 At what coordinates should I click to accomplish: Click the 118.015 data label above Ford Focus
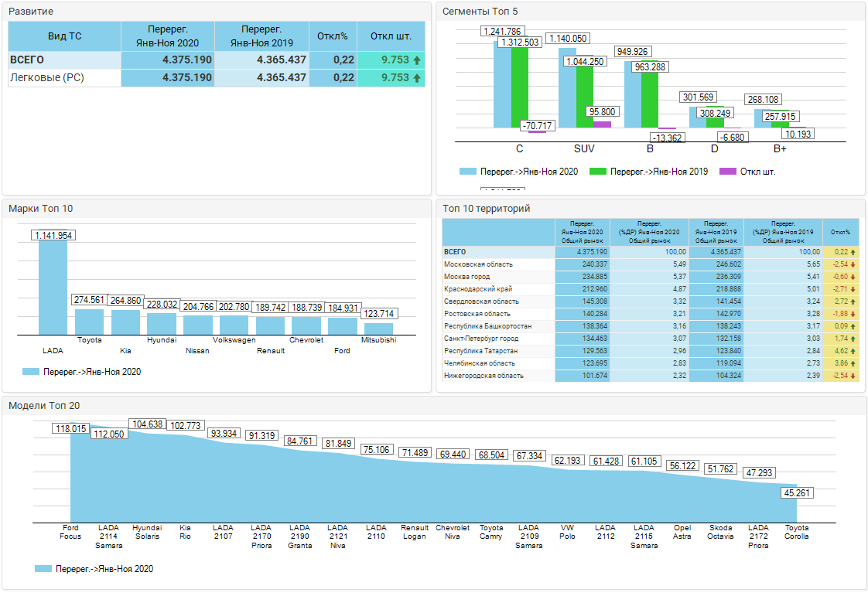70,428
